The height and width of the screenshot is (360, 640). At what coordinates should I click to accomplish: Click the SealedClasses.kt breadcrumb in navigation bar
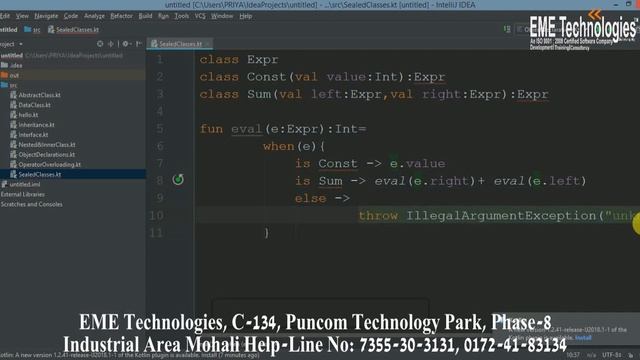73,29
